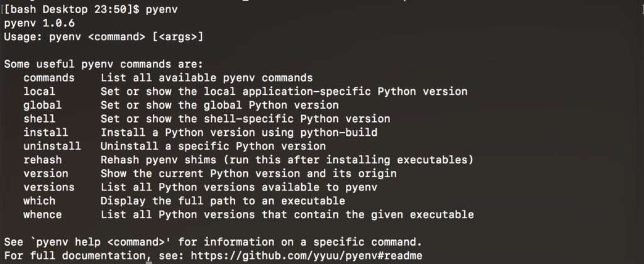Click the 'commands' entry in list
644x264 pixels.
49,78
